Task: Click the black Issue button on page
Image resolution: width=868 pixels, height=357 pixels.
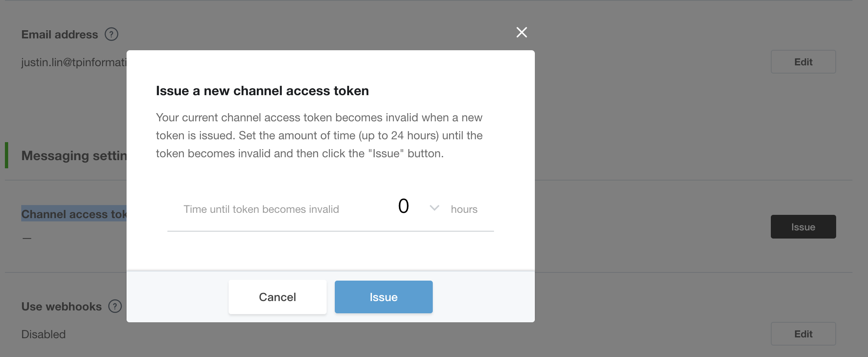Action: pos(803,227)
